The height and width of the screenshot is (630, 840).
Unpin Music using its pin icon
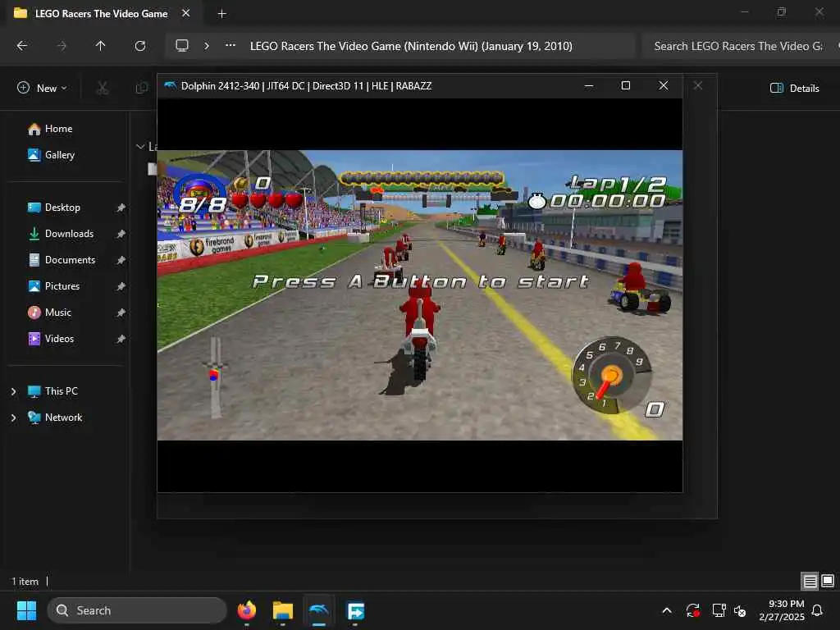pos(121,313)
